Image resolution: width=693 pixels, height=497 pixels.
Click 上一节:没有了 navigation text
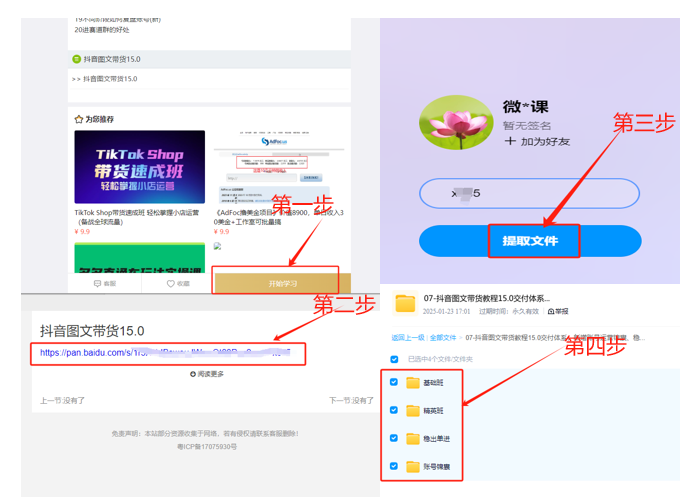[x=62, y=400]
